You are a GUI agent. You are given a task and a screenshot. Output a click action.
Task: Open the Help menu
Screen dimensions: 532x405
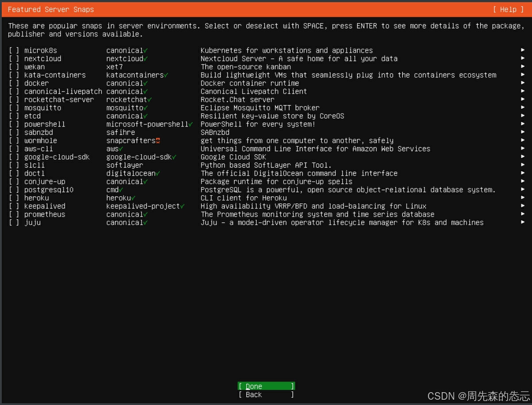pos(508,9)
